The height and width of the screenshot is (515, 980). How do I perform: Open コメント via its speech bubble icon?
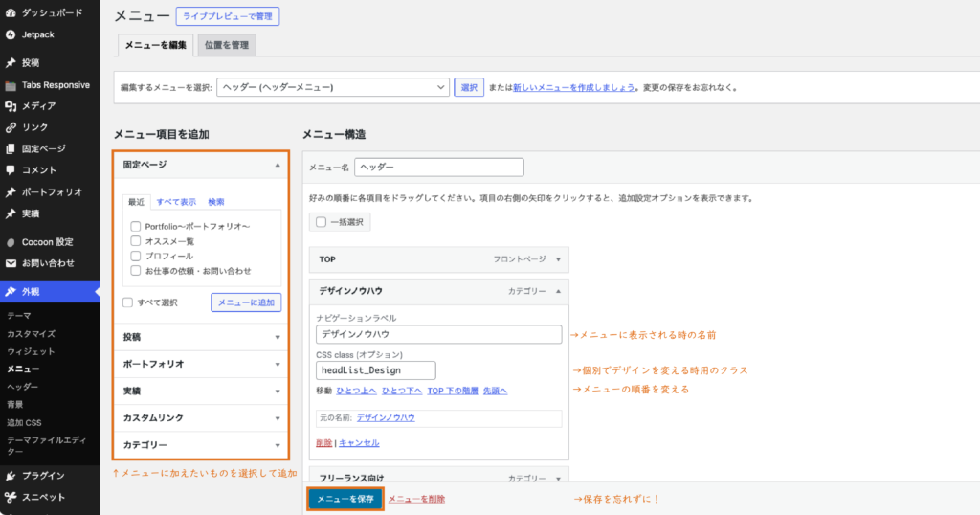[11, 170]
